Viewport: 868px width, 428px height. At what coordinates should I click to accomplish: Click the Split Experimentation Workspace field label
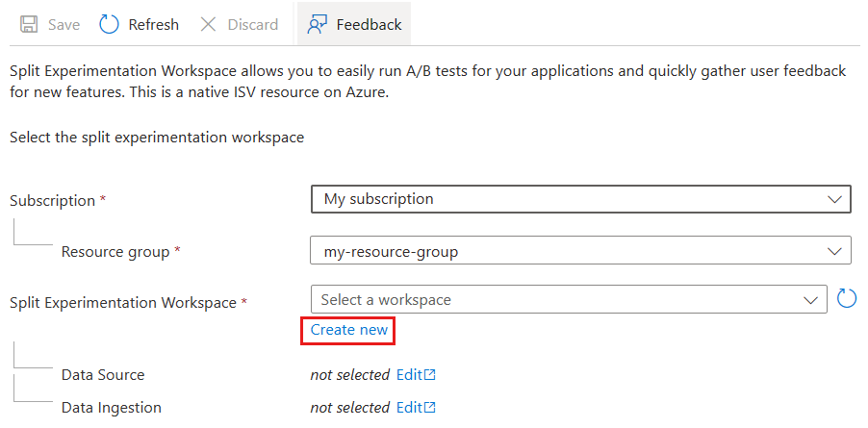pos(123,302)
